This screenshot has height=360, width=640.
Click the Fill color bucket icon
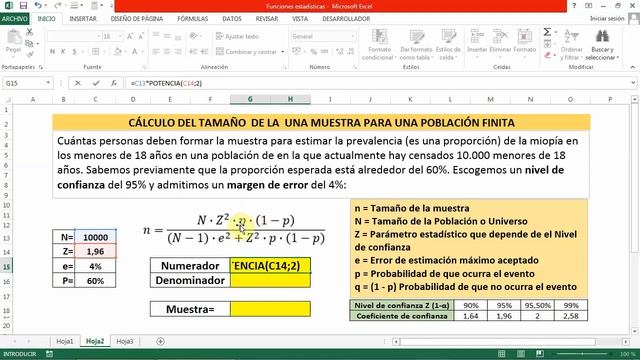click(x=118, y=51)
